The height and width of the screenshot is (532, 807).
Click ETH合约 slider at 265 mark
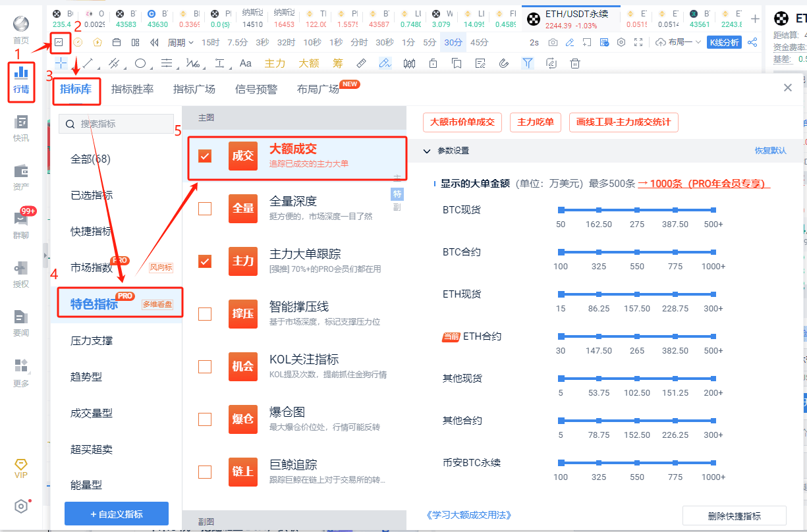[x=637, y=336]
